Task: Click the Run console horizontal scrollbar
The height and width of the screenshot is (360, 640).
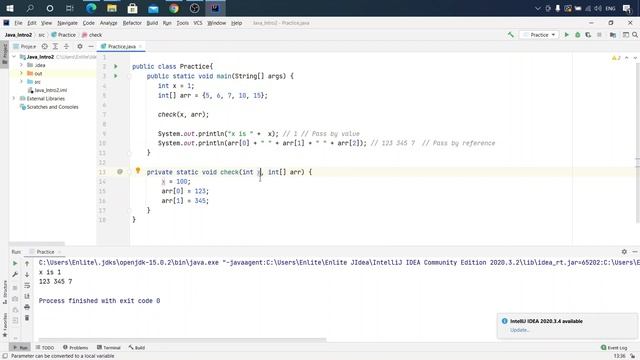Action: tap(182, 340)
